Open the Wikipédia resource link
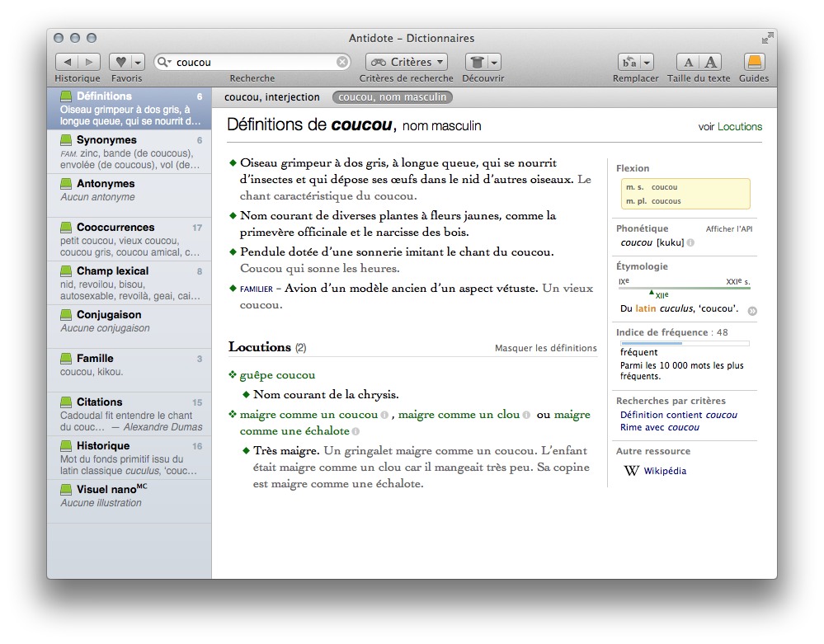The height and width of the screenshot is (644, 824). (665, 471)
